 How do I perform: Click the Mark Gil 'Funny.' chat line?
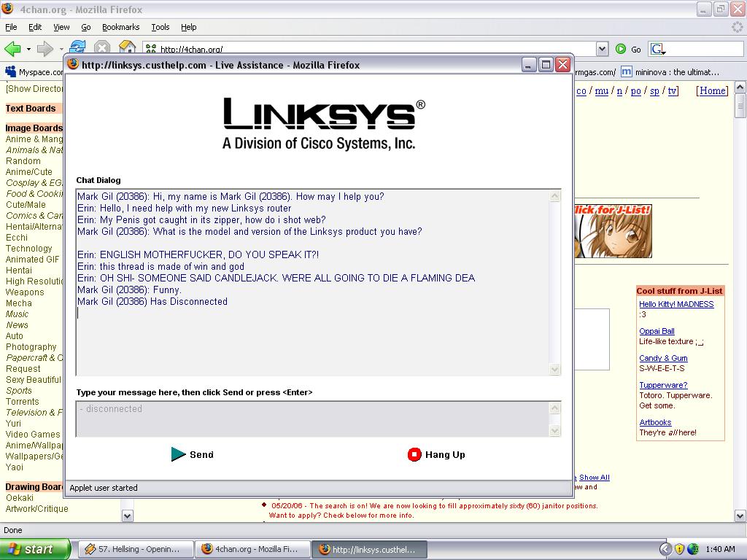[130, 290]
